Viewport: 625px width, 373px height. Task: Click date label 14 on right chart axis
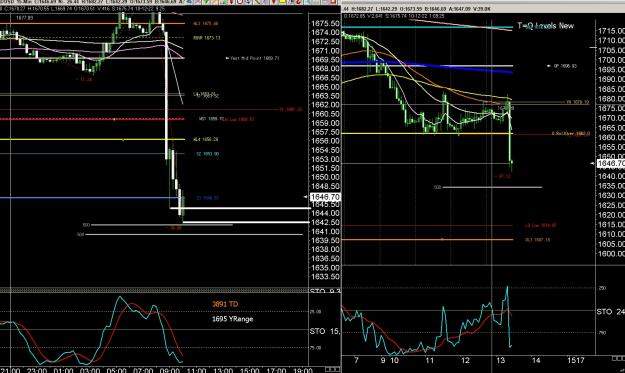pyautogui.click(x=536, y=360)
